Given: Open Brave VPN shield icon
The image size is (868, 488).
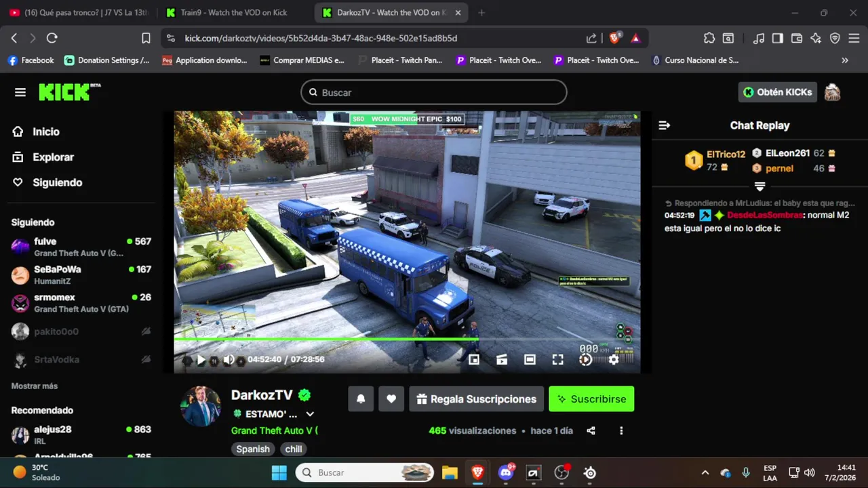Looking at the screenshot, I should click(x=835, y=39).
